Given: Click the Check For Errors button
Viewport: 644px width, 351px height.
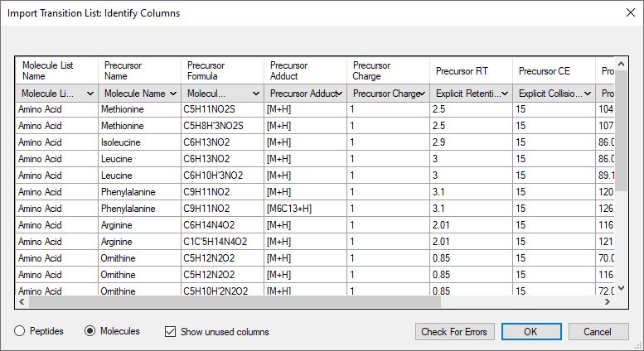Looking at the screenshot, I should pyautogui.click(x=455, y=332).
